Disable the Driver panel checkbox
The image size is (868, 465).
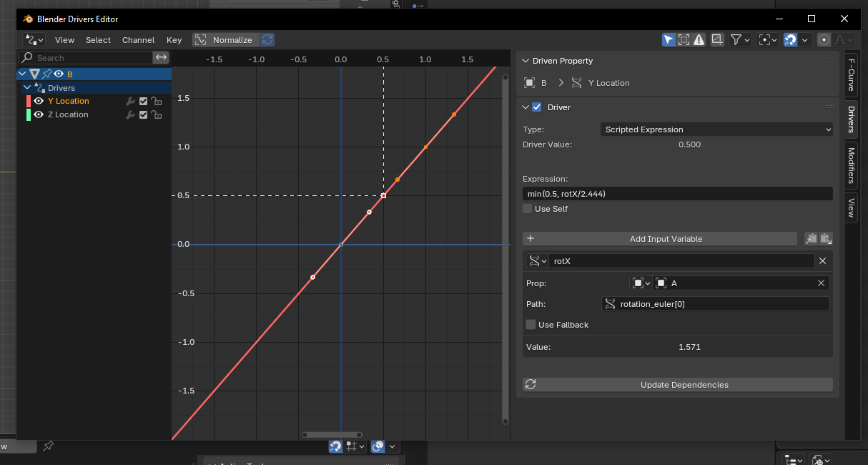point(538,107)
